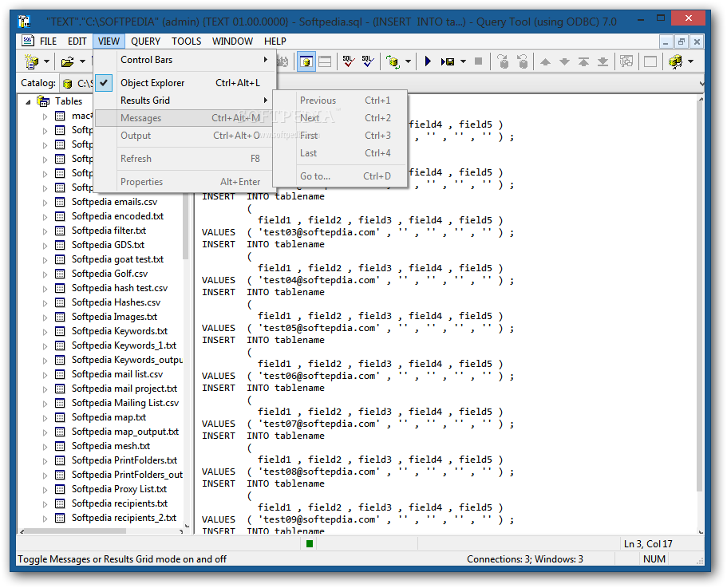Open the Results Grid submenu
Screen dimensions: 727x588
point(186,101)
